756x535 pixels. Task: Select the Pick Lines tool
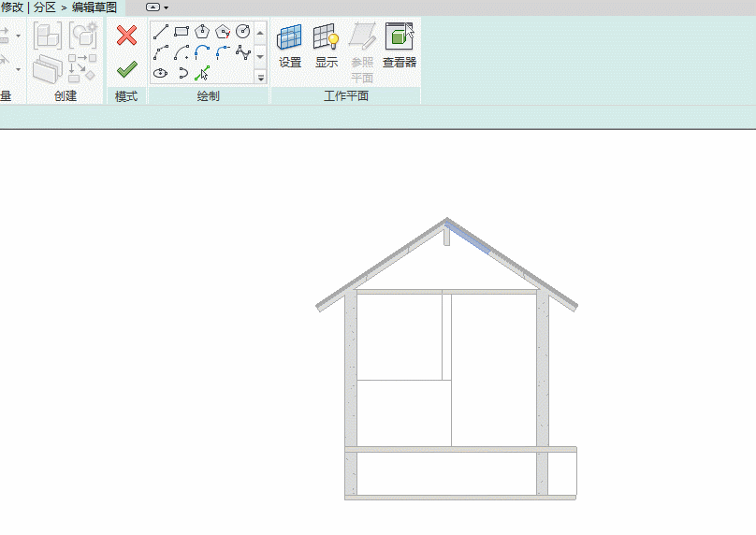point(202,72)
